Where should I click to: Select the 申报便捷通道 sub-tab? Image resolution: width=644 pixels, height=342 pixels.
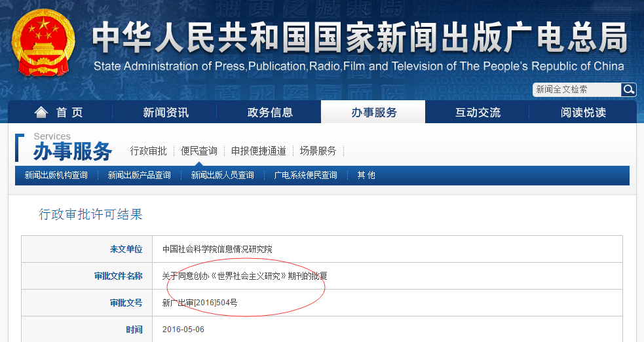[x=258, y=151]
